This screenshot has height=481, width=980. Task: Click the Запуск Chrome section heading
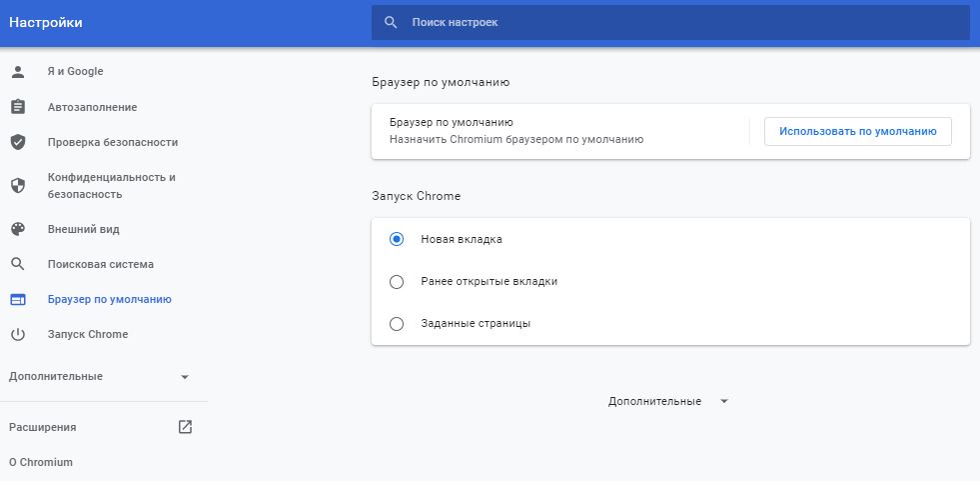click(416, 196)
